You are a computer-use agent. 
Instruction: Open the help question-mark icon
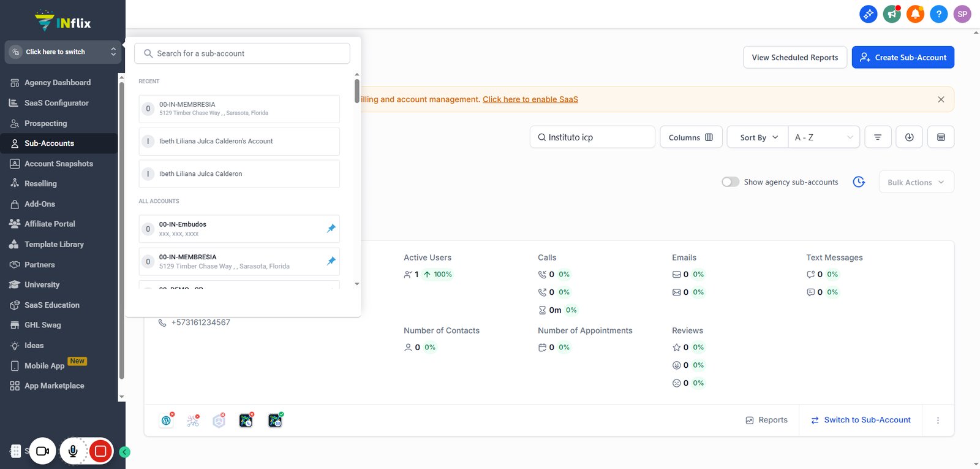pos(938,13)
